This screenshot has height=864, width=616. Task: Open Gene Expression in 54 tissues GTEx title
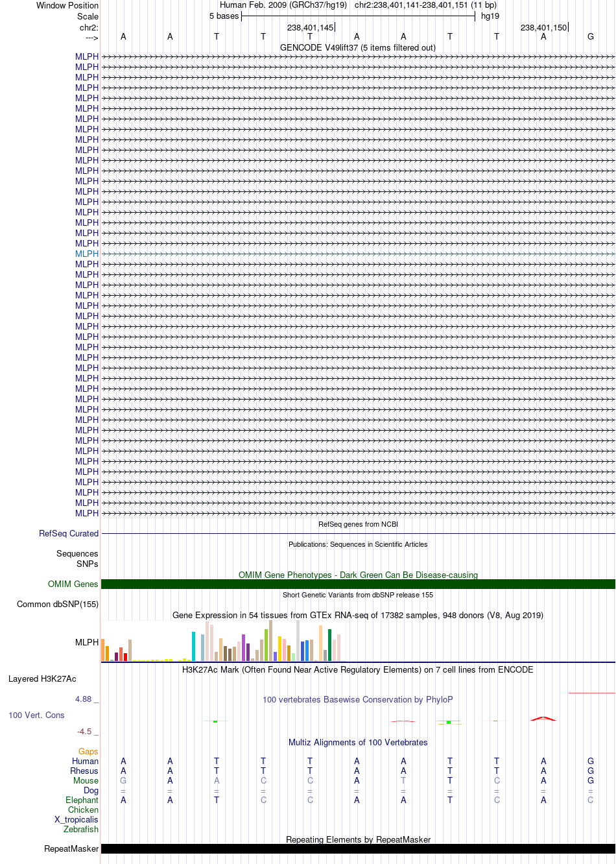(358, 616)
